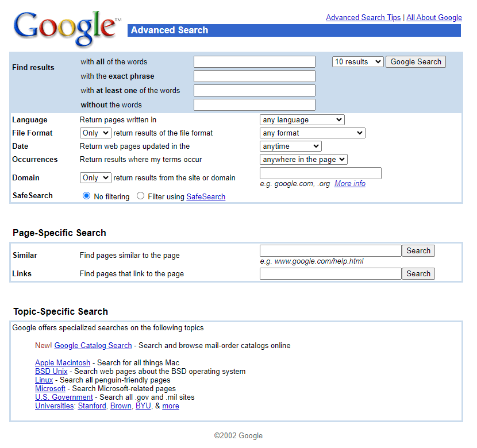Focus the 'with all of the words' field
Viewport: 477px width, 448px height.
255,61
